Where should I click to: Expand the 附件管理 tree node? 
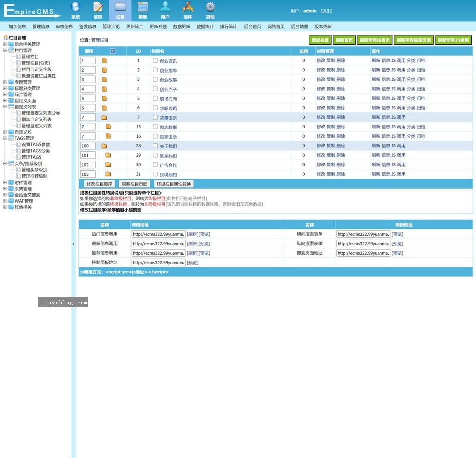click(5, 183)
